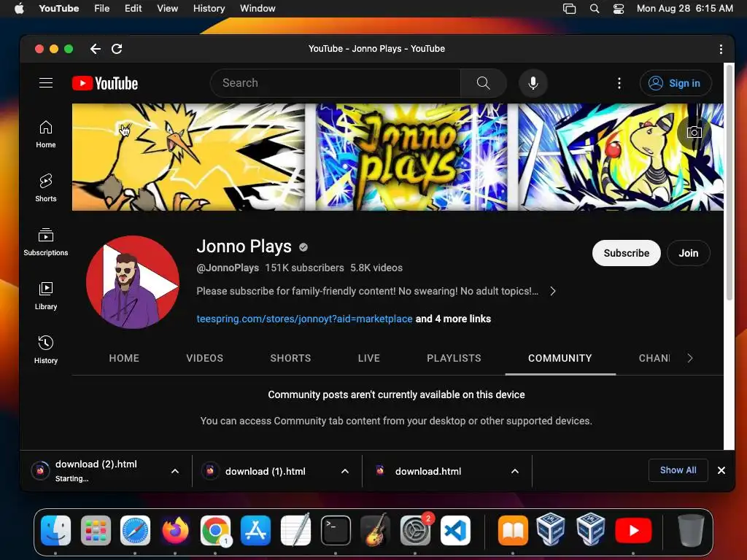Close the downloads bar
The image size is (747, 560).
[721, 470]
